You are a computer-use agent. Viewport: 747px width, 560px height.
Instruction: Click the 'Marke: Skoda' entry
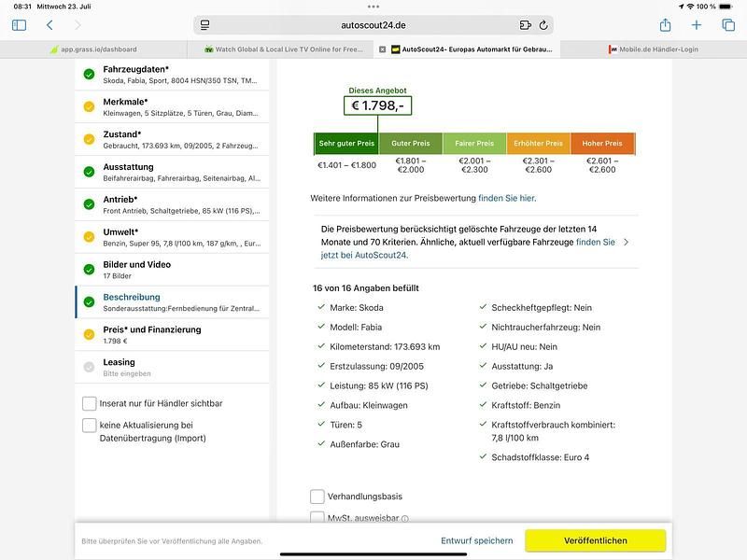(x=357, y=308)
